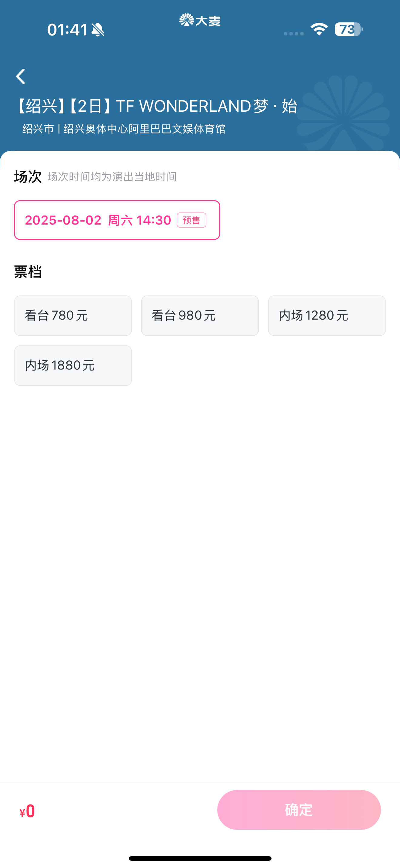The image size is (400, 868).
Task: Tap the cellular signal dots
Action: click(x=294, y=33)
